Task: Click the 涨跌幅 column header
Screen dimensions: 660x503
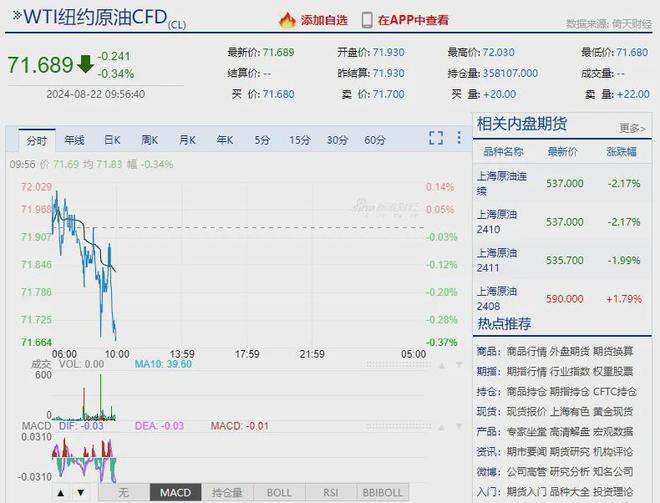Action: (x=621, y=152)
